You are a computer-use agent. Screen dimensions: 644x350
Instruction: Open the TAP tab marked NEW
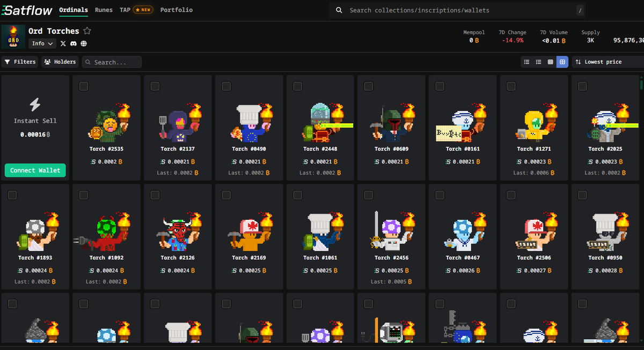[x=137, y=10]
